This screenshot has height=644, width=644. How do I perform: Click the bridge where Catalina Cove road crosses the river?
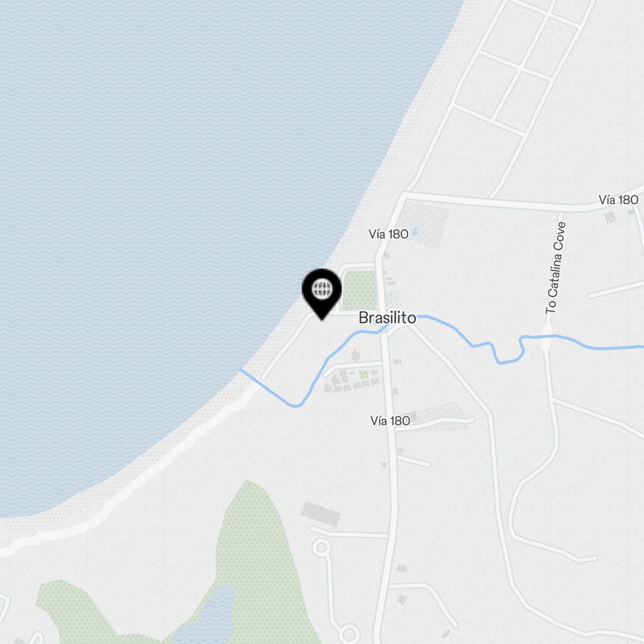coord(546,337)
